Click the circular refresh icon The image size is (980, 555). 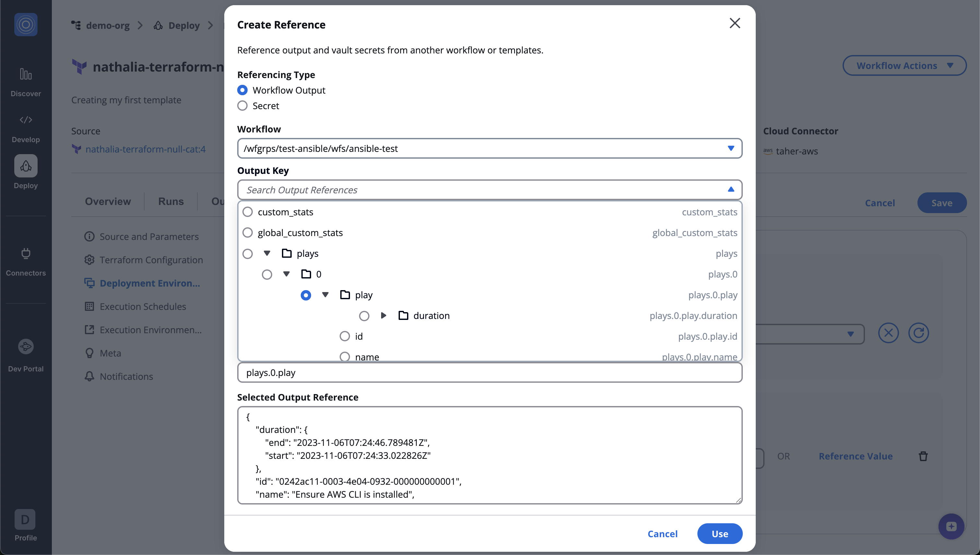point(918,333)
